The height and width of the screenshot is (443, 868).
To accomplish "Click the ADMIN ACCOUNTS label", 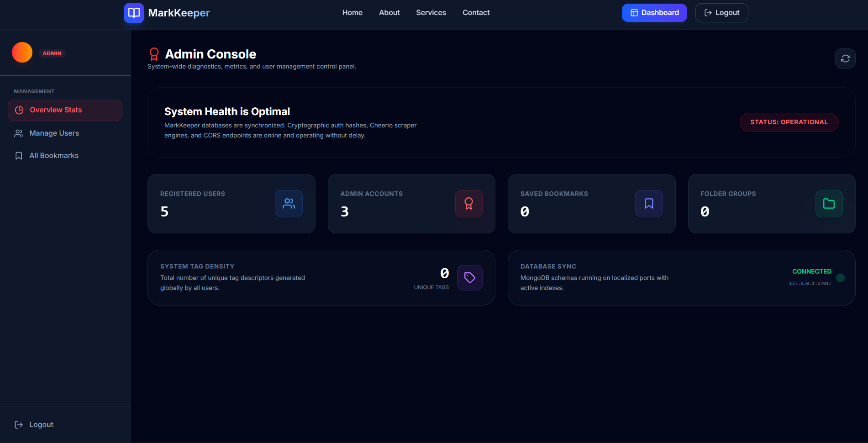I will (x=372, y=194).
